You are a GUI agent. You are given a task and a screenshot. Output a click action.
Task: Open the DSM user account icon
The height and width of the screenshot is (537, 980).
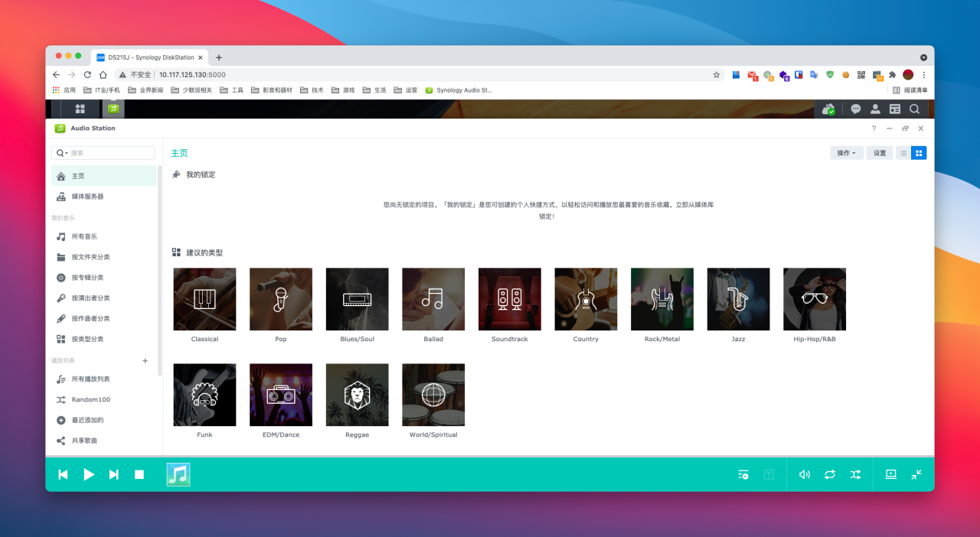(x=875, y=109)
